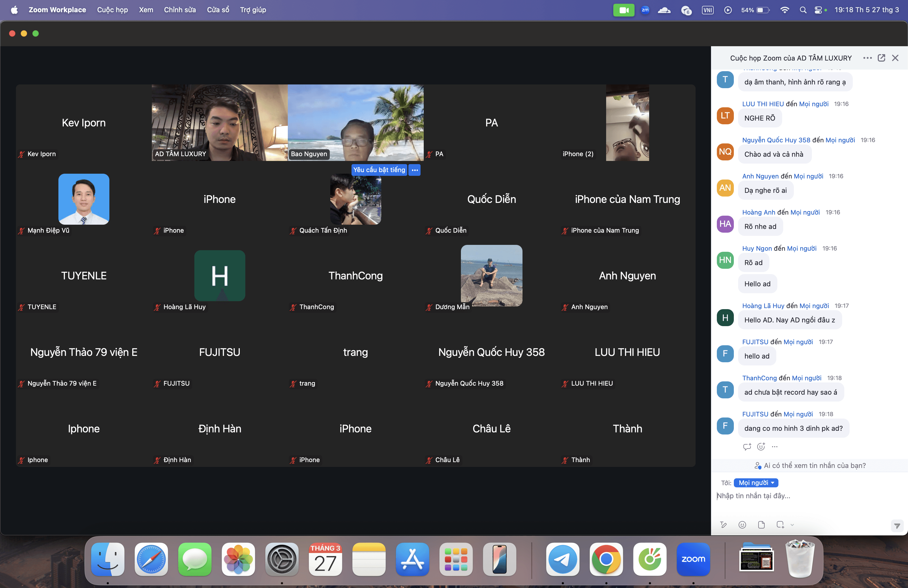The image size is (908, 588).
Task: Expand the screenshot options chevron in chat
Action: [x=793, y=525]
